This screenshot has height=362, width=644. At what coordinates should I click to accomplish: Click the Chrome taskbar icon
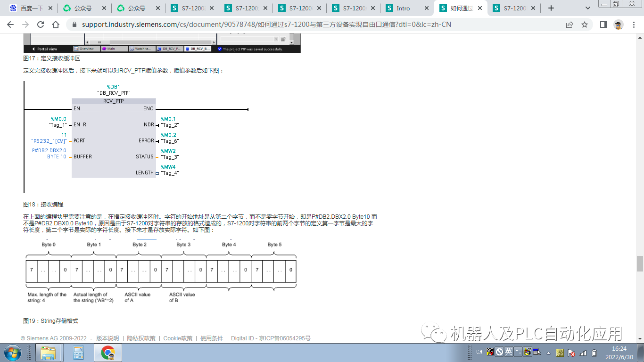108,353
